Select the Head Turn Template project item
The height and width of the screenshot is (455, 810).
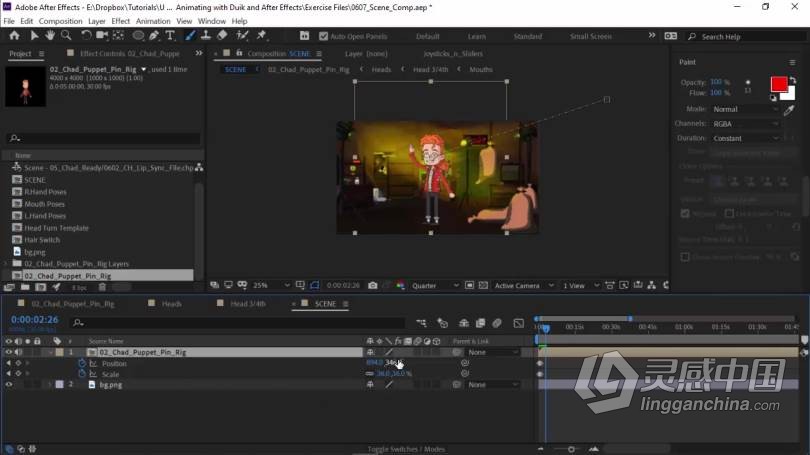click(56, 228)
